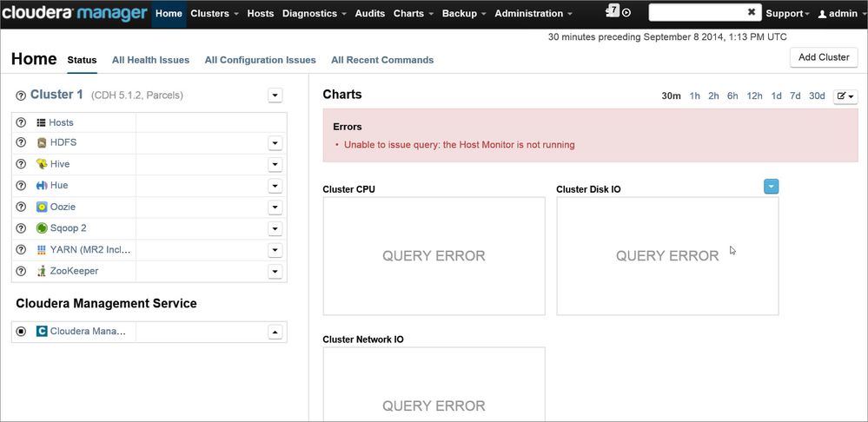Click the circular icon beside the 7 badge
The image size is (868, 422).
(x=626, y=13)
